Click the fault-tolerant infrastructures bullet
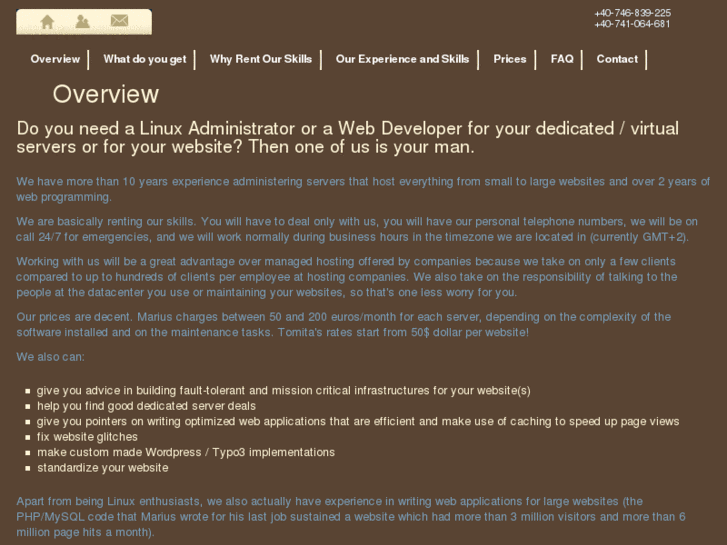 pos(284,391)
